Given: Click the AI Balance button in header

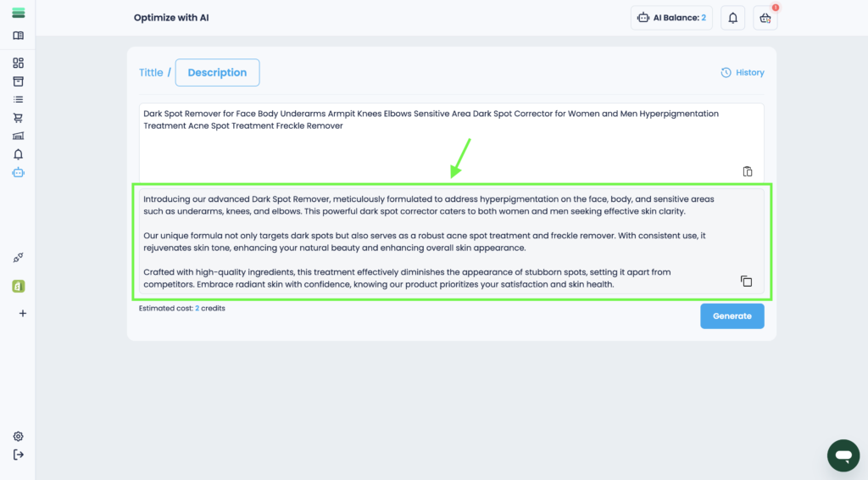Looking at the screenshot, I should coord(671,18).
